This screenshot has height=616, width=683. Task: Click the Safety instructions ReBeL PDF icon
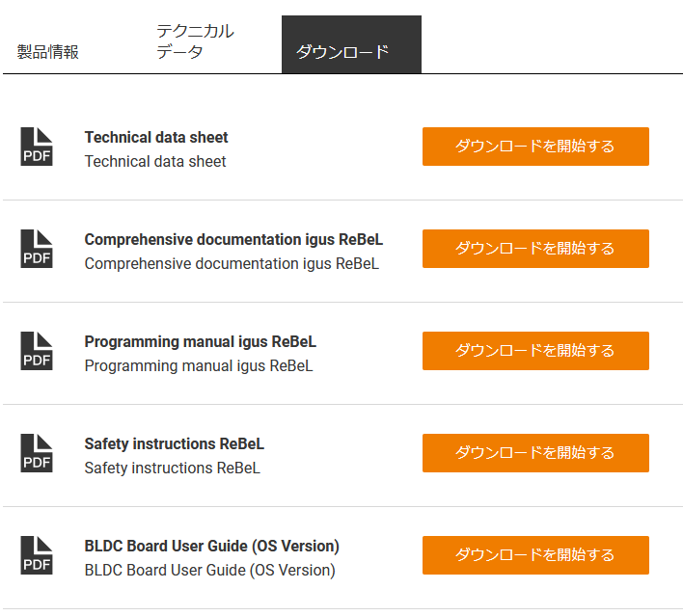pos(37,453)
